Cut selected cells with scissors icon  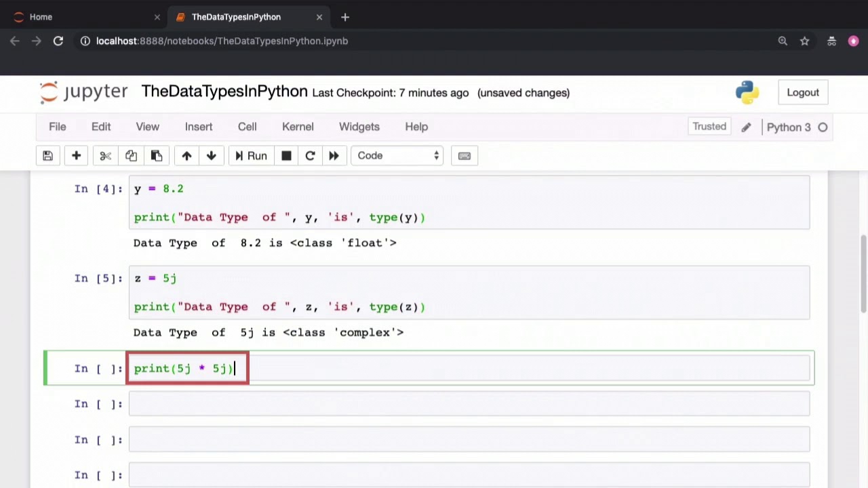coord(105,156)
